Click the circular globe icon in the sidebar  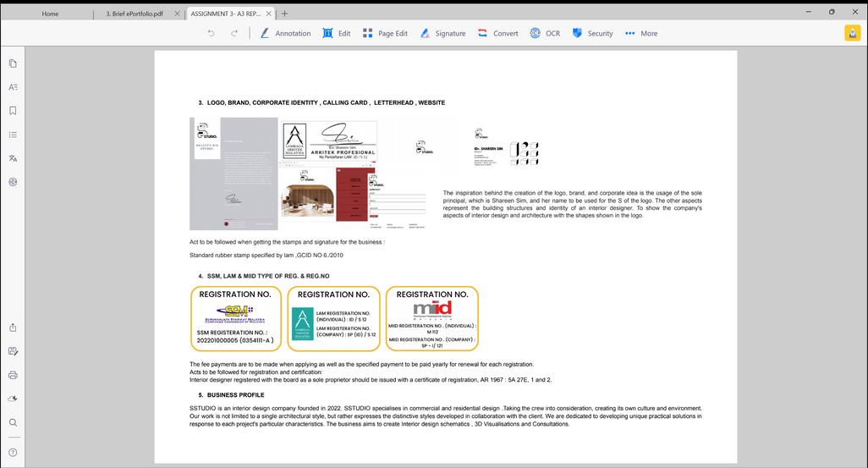pyautogui.click(x=13, y=182)
